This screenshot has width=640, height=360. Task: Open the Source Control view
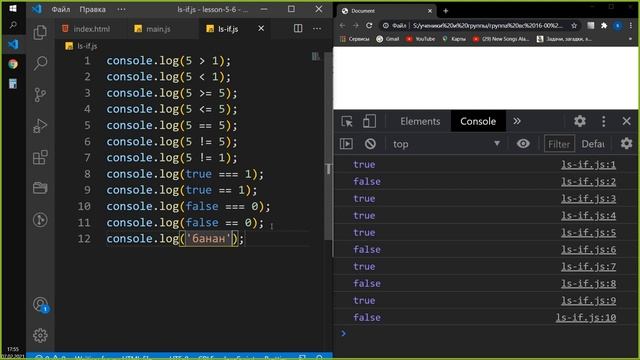point(40,95)
